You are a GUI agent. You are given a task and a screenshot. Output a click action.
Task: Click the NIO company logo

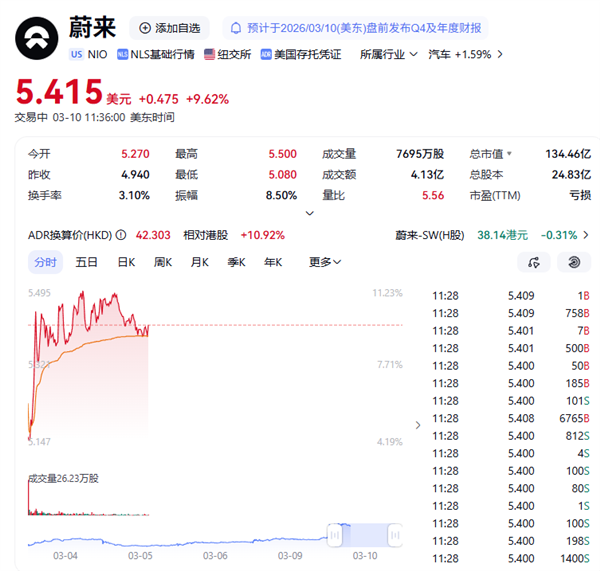(x=37, y=38)
